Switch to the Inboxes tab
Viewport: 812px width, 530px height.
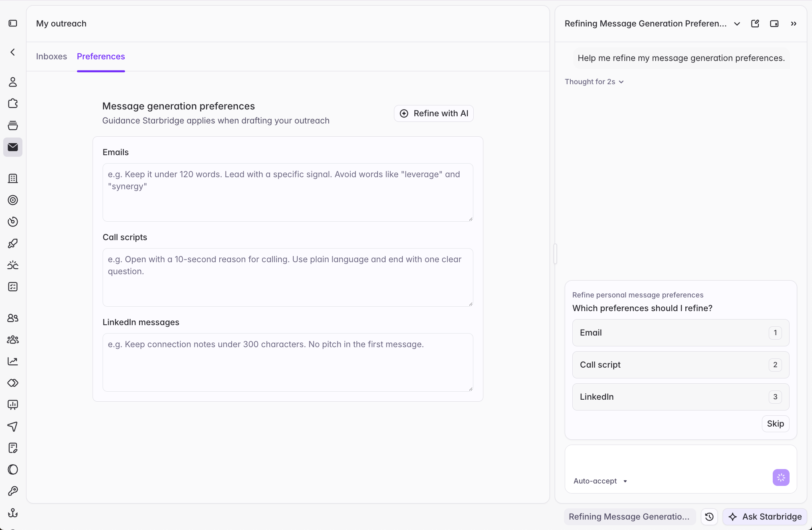(52, 57)
